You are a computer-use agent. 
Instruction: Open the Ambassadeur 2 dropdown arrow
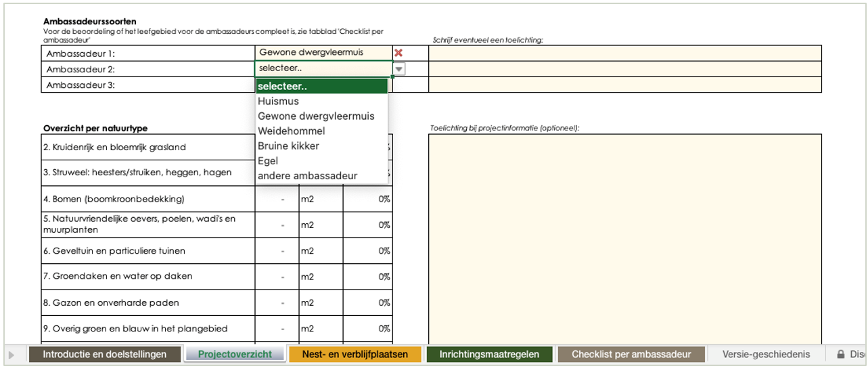tap(399, 69)
